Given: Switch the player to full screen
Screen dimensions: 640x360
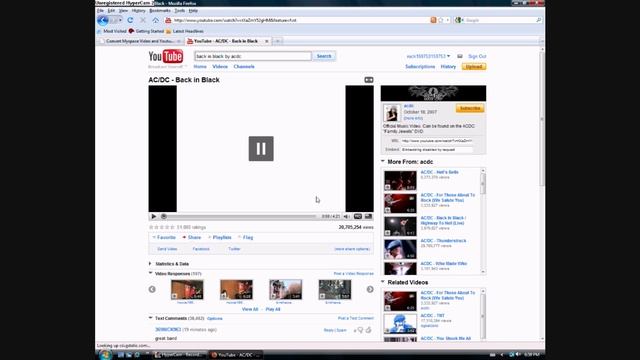Looking at the screenshot, I should pos(369,216).
